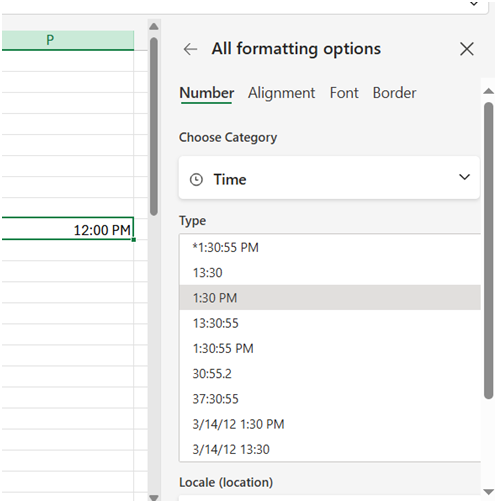Screen dimensions: 497x503
Task: Select the cell showing 12:00 PM
Action: pyautogui.click(x=68, y=229)
